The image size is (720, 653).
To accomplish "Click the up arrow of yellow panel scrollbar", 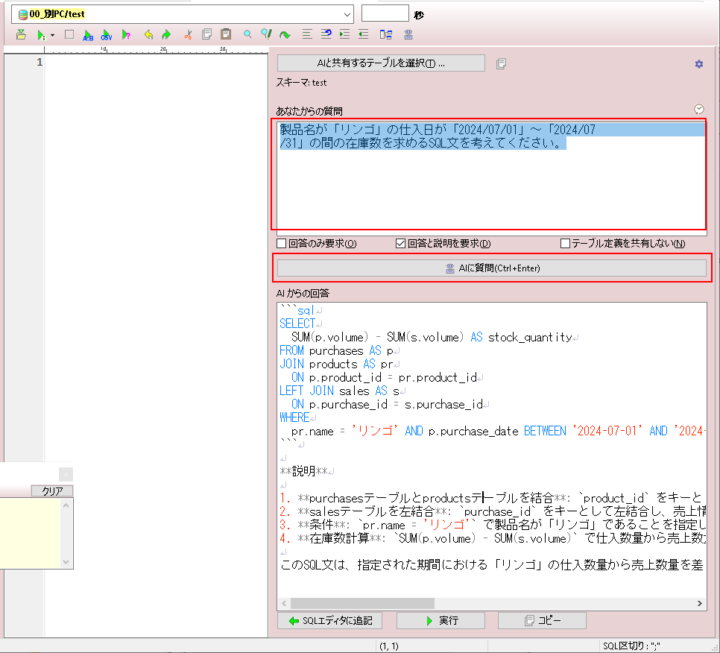I will [x=66, y=505].
